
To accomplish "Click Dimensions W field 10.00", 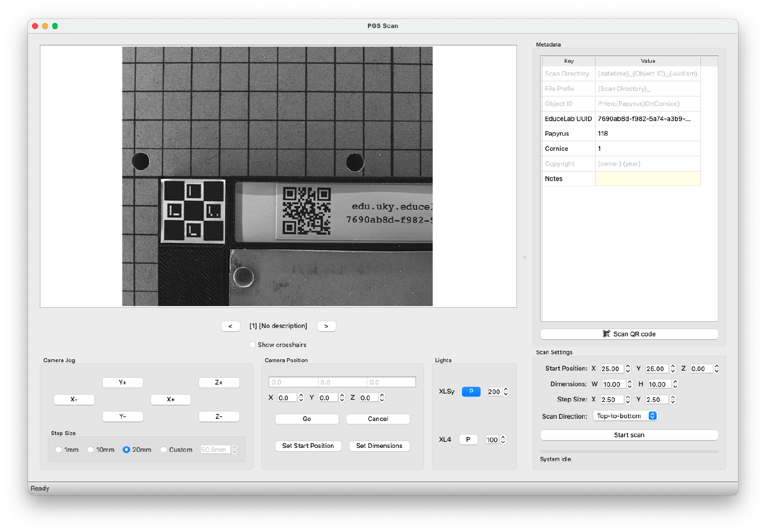I will pos(614,385).
